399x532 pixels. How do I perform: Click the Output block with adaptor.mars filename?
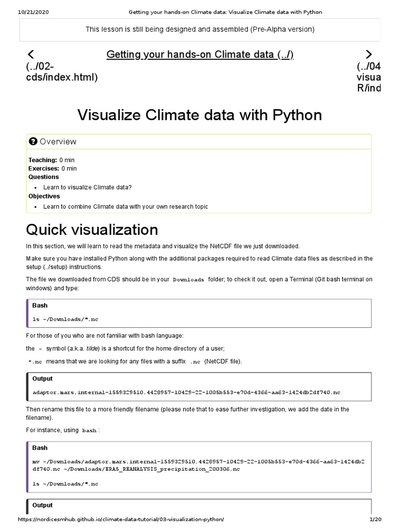click(187, 392)
